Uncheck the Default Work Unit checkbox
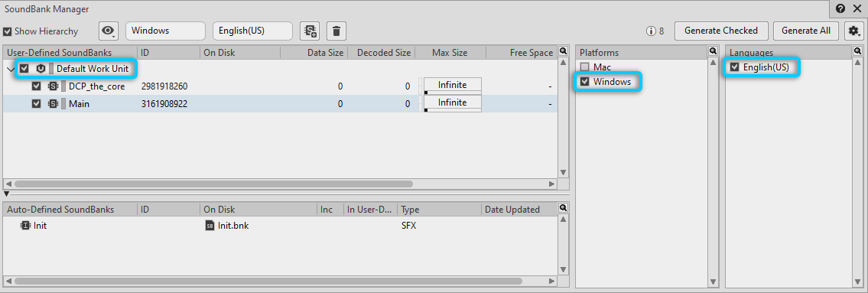Viewport: 868px width, 293px height. (x=24, y=69)
